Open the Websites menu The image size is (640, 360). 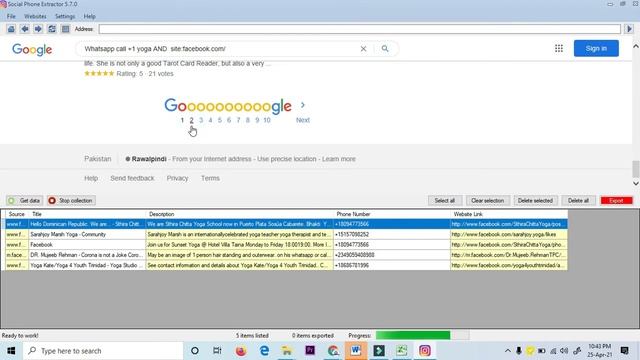tap(35, 16)
